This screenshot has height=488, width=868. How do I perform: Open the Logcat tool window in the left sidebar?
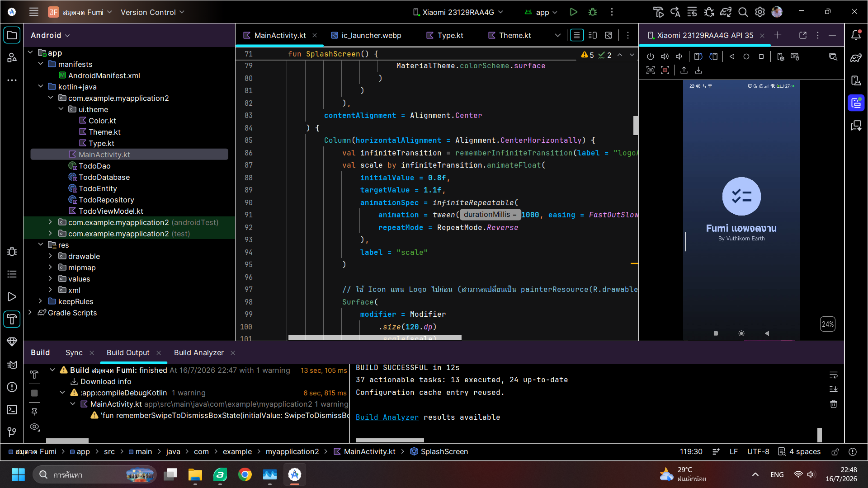(12, 365)
